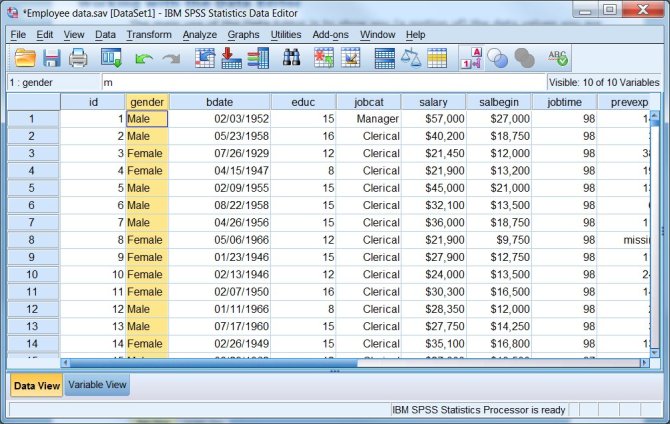Click the Split File toolbar icon

pyautogui.click(x=385, y=58)
